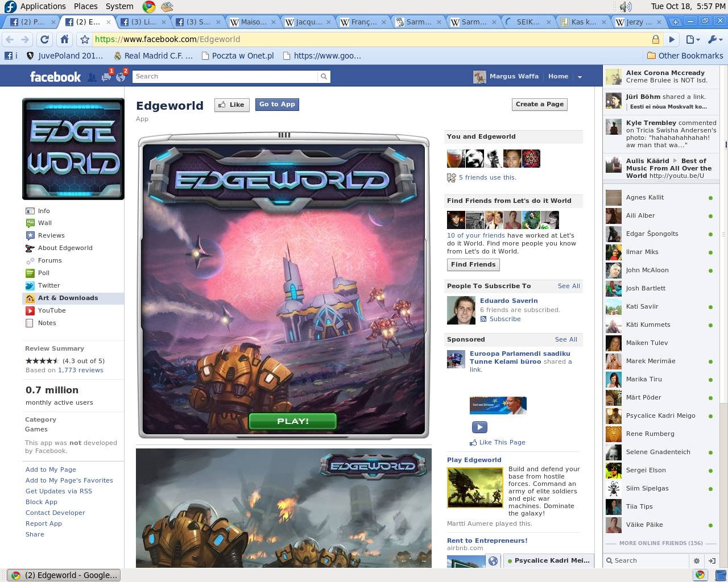The height and width of the screenshot is (582, 728).
Task: Click the Go to App button
Action: pos(277,105)
